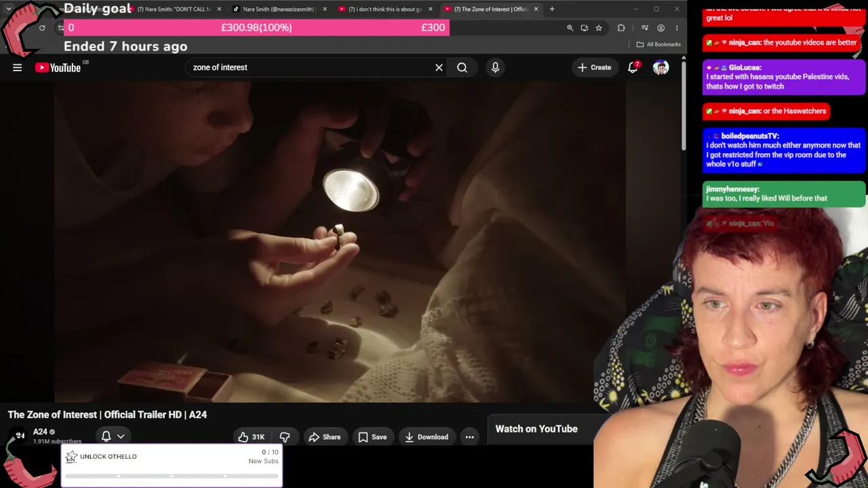Open YouTube notifications bell
The height and width of the screenshot is (488, 868).
tap(633, 67)
